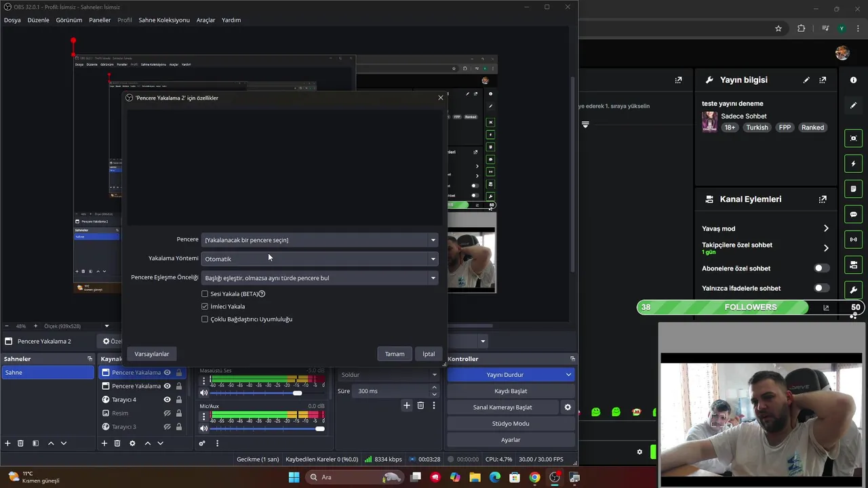
Task: Uncheck the 'İmleci Yakala' checkbox
Action: pyautogui.click(x=205, y=306)
